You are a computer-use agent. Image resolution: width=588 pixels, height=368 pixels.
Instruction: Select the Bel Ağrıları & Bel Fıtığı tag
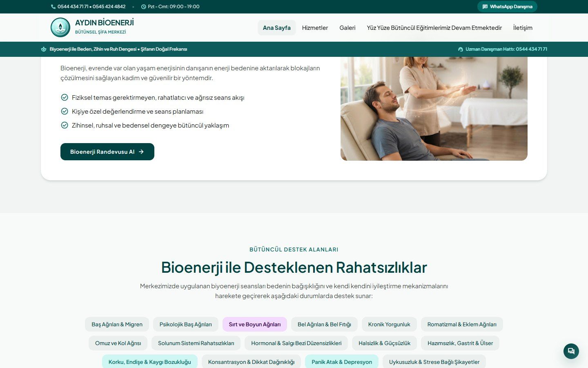(x=324, y=324)
